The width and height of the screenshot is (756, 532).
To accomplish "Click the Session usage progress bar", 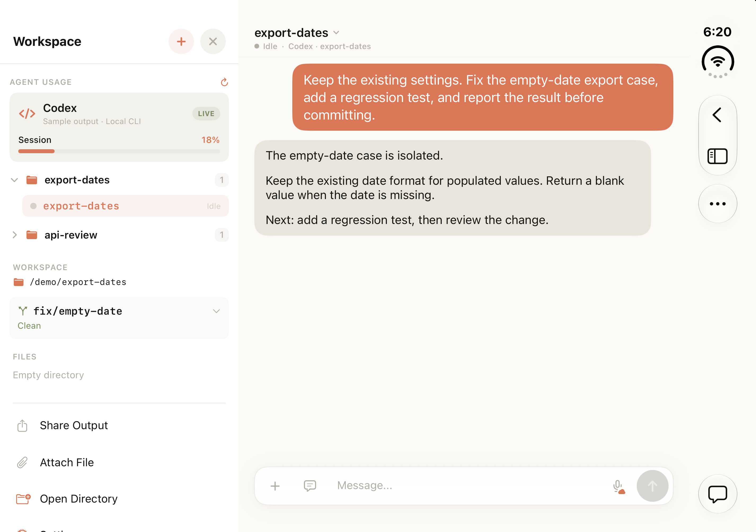I will [x=119, y=151].
